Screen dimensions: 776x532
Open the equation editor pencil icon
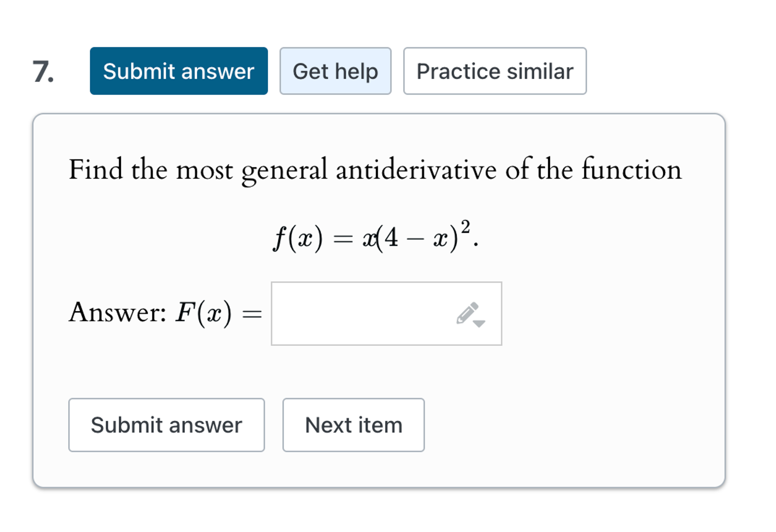click(467, 312)
